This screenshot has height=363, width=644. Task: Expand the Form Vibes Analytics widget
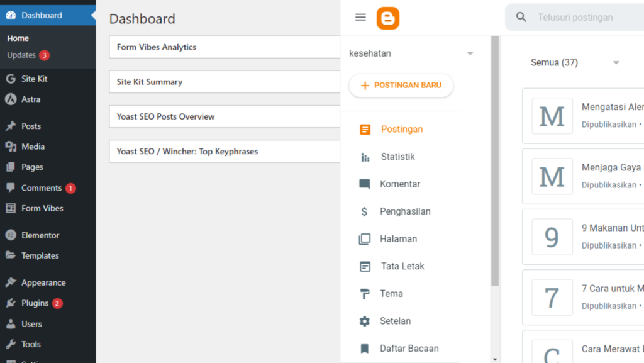point(225,47)
